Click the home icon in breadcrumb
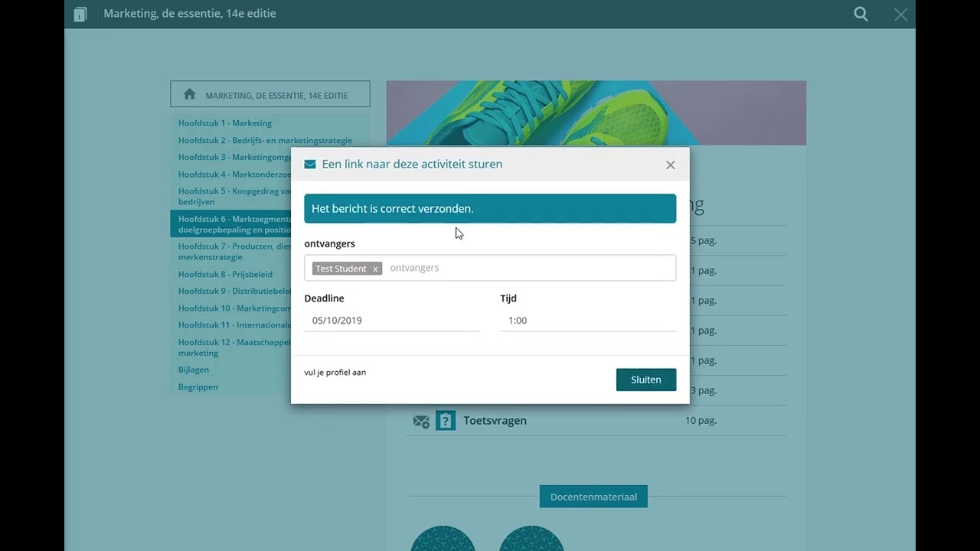The image size is (980, 551). (x=189, y=95)
